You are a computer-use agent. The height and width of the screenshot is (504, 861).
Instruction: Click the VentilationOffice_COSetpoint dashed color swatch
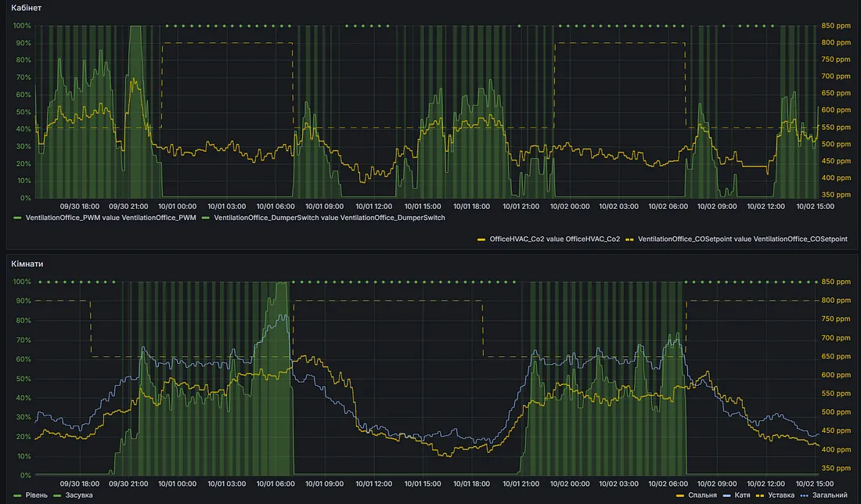pos(630,238)
